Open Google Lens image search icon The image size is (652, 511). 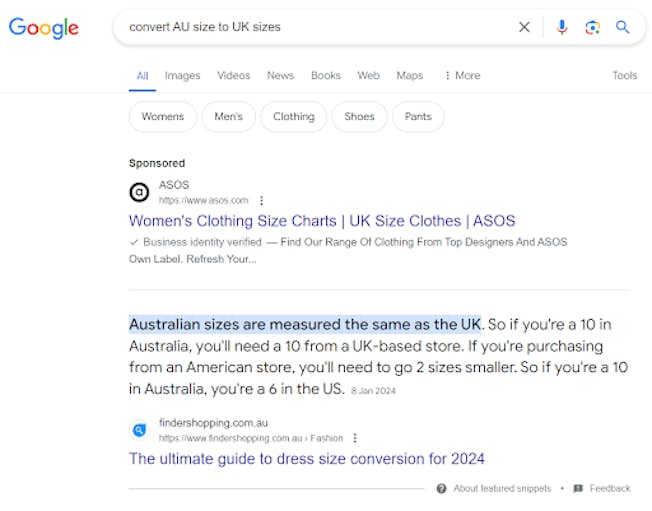[x=592, y=27]
